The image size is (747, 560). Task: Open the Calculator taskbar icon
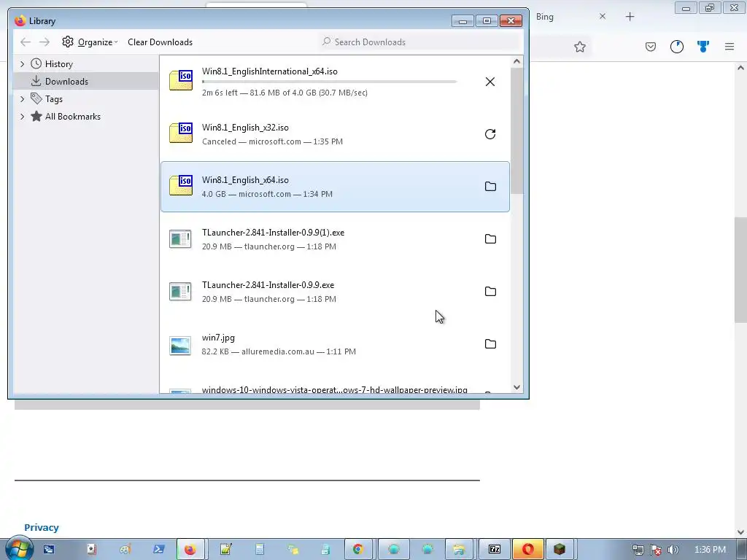(260, 550)
